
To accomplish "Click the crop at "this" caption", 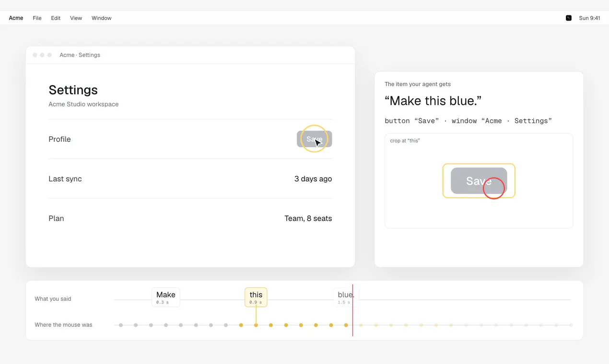I will [x=405, y=141].
